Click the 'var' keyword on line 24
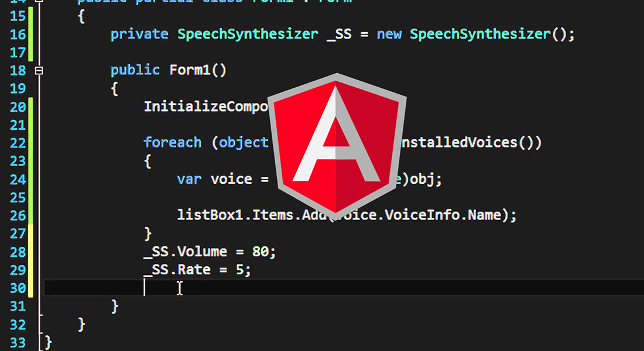Image resolution: width=644 pixels, height=351 pixels. pyautogui.click(x=189, y=179)
